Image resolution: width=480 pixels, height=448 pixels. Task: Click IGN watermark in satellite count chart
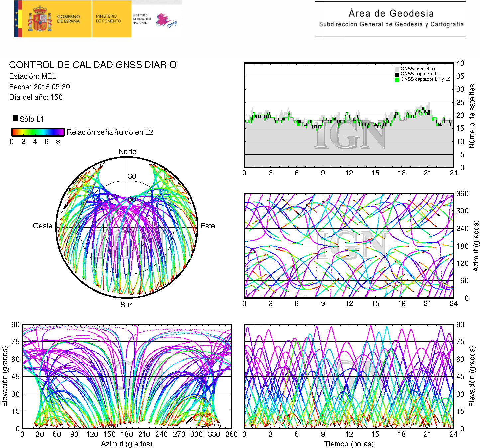tap(349, 134)
